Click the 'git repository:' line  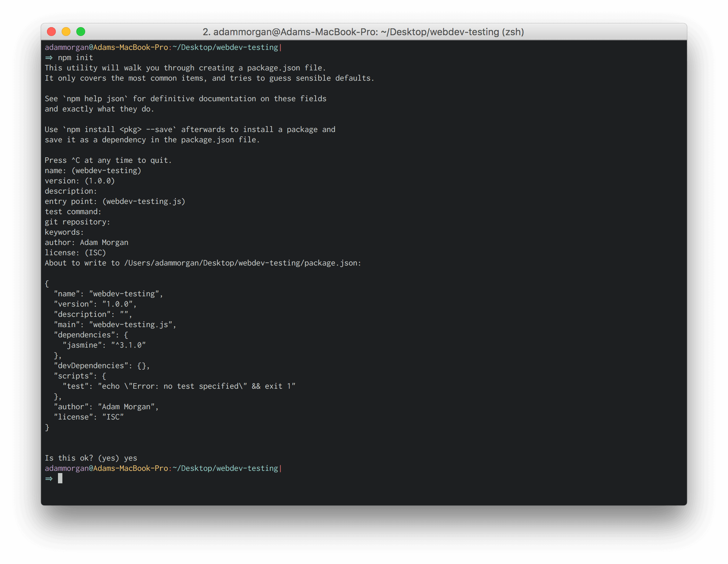(x=77, y=222)
